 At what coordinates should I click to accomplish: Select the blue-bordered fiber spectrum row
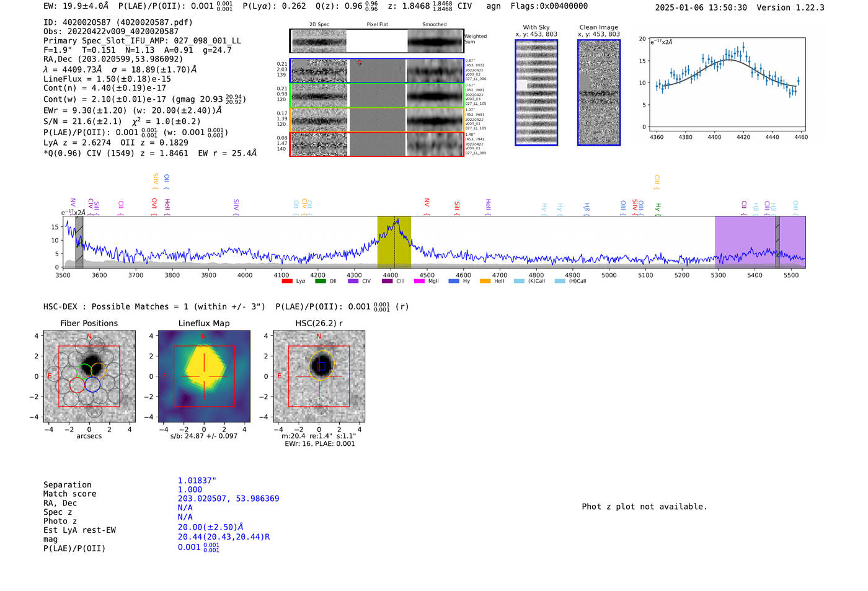(x=377, y=71)
